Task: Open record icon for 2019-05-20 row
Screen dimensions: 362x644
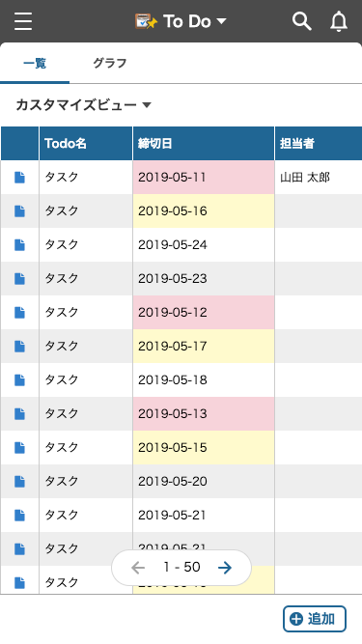Action: click(x=19, y=482)
